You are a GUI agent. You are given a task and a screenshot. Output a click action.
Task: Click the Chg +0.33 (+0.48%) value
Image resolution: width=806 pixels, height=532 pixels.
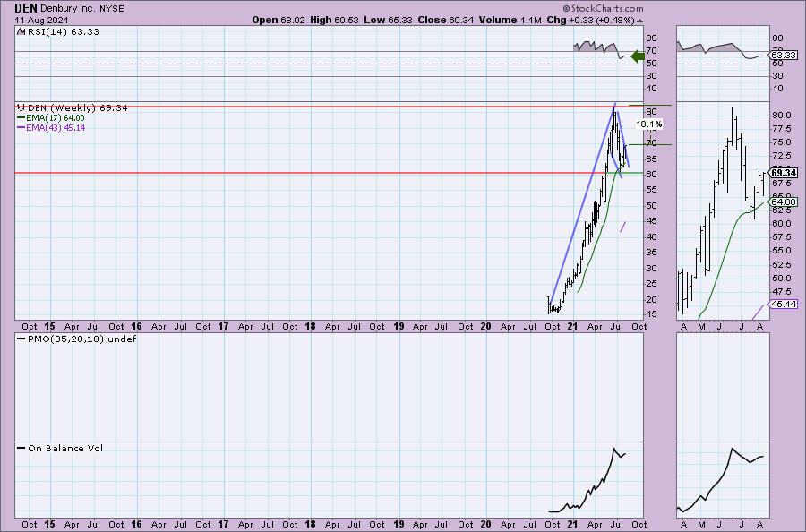[590, 20]
